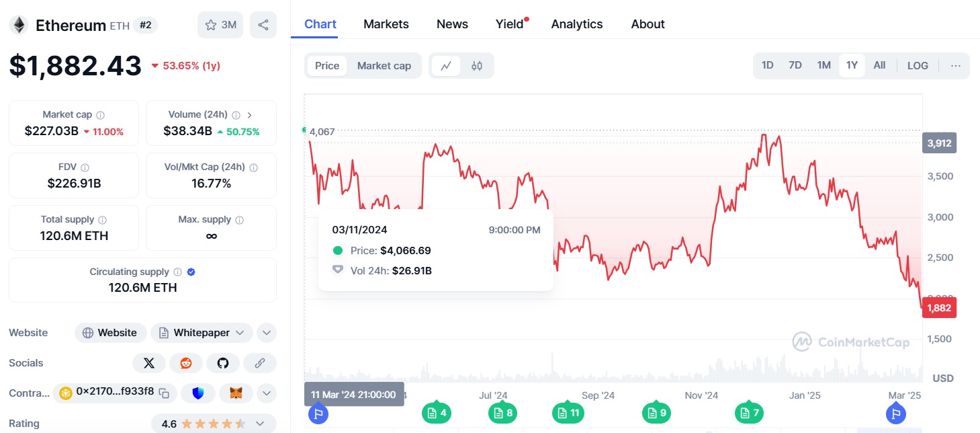Expand the Whitepaper dropdown
Viewport: 980px width, 433px height.
[x=240, y=333]
